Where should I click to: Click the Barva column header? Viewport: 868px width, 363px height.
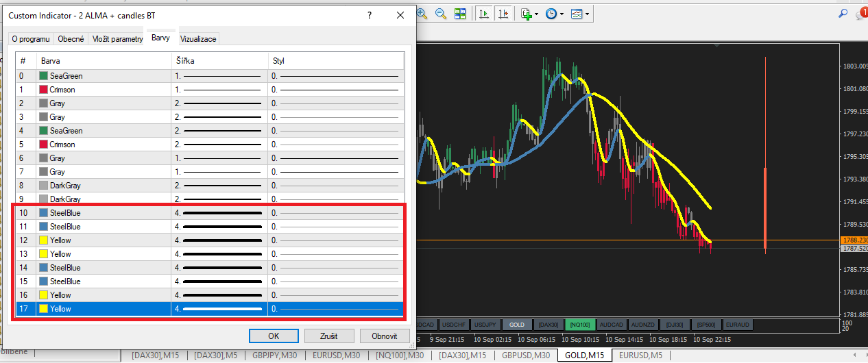(x=104, y=61)
